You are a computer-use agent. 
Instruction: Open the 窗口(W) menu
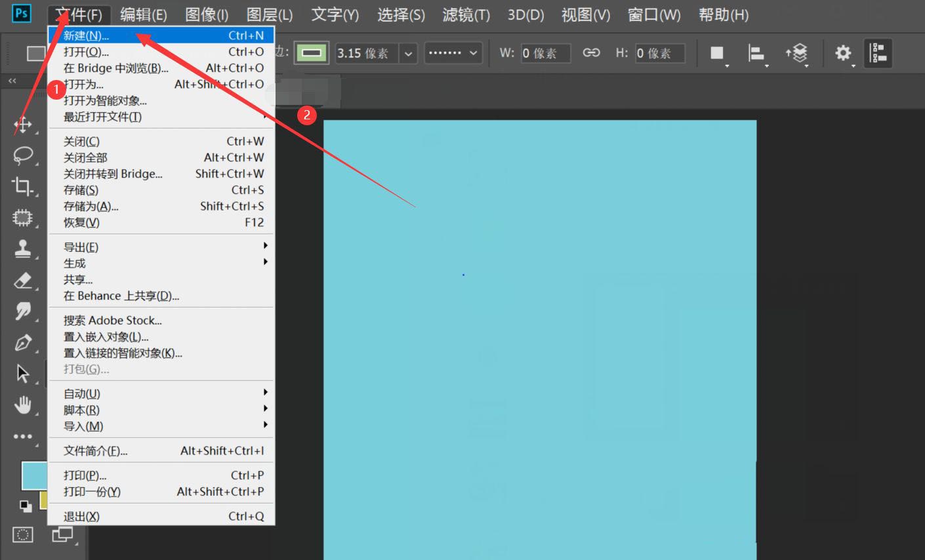(x=653, y=14)
